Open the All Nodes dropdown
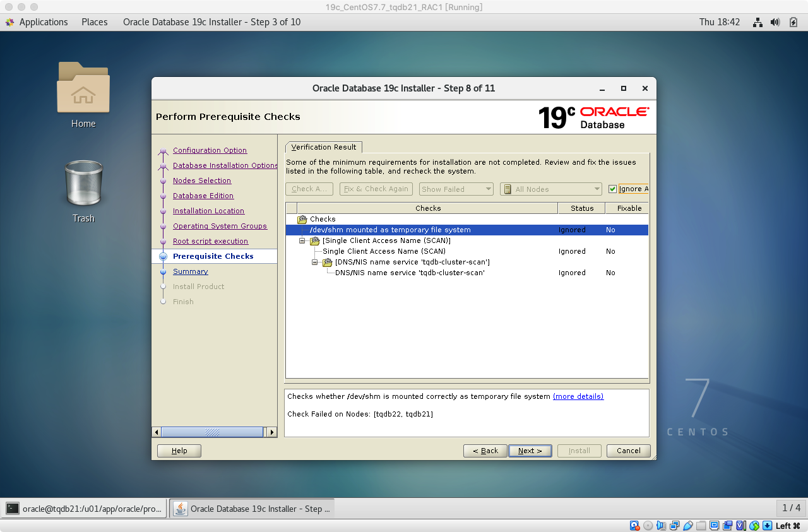The height and width of the screenshot is (532, 808). pos(551,189)
